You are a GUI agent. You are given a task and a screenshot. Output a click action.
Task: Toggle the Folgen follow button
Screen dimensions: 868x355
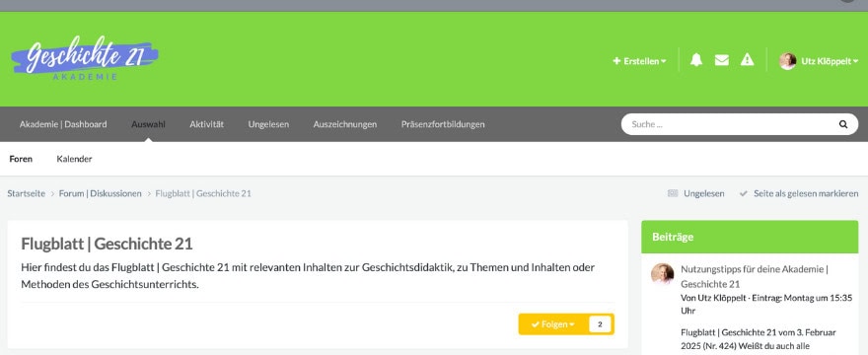click(552, 324)
